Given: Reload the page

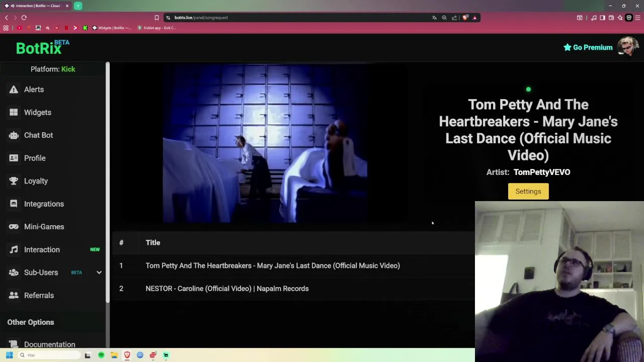Looking at the screenshot, I should click(24, 18).
